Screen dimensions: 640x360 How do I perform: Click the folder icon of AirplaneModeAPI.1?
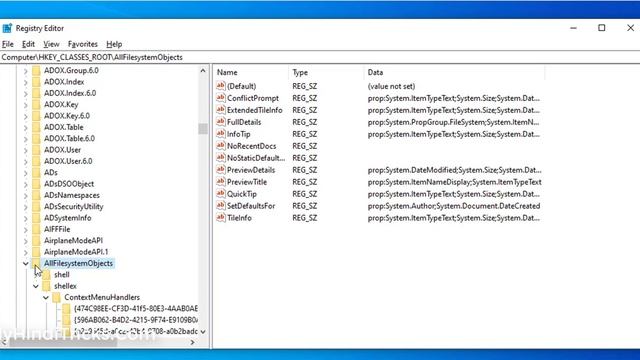(x=36, y=252)
